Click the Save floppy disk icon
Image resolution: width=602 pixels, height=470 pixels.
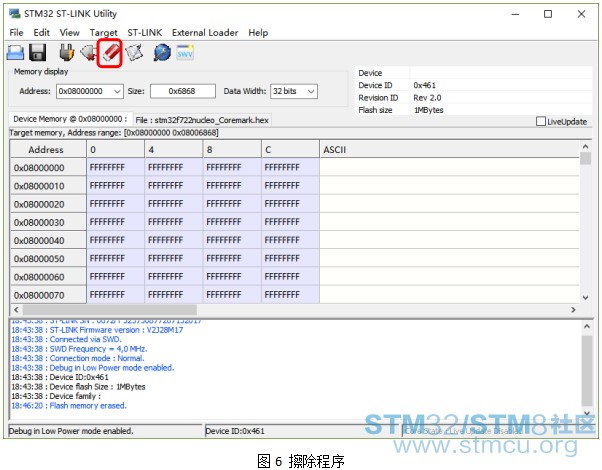[37, 53]
